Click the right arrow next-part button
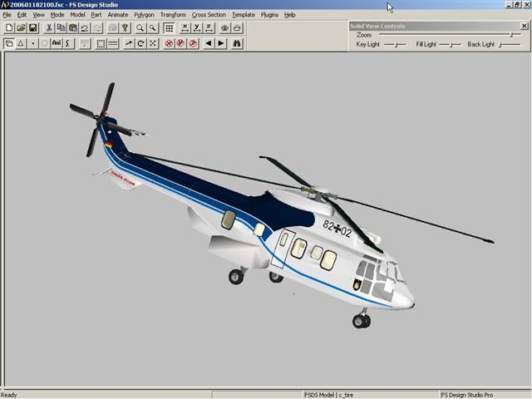532x399 pixels. pyautogui.click(x=221, y=43)
